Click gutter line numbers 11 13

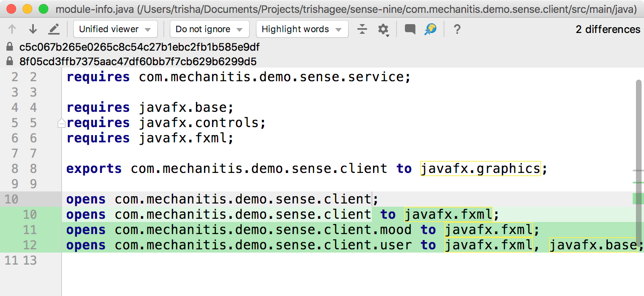click(x=21, y=260)
